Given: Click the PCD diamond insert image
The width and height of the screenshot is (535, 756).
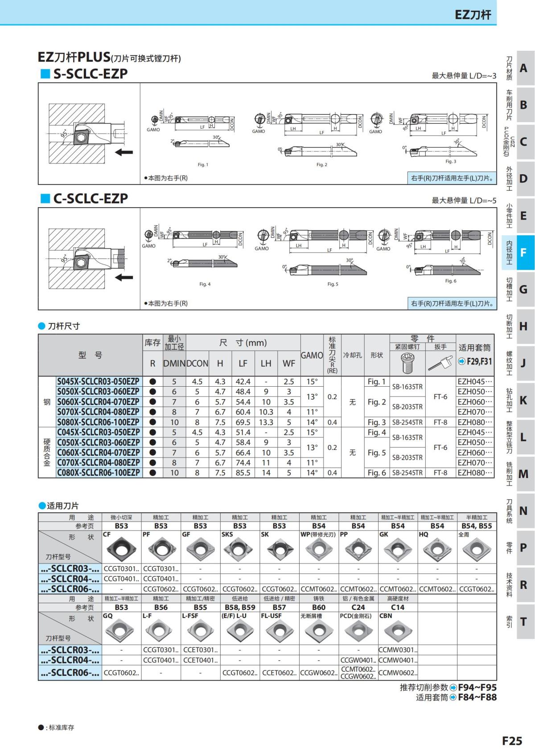Looking at the screenshot, I should tap(358, 631).
